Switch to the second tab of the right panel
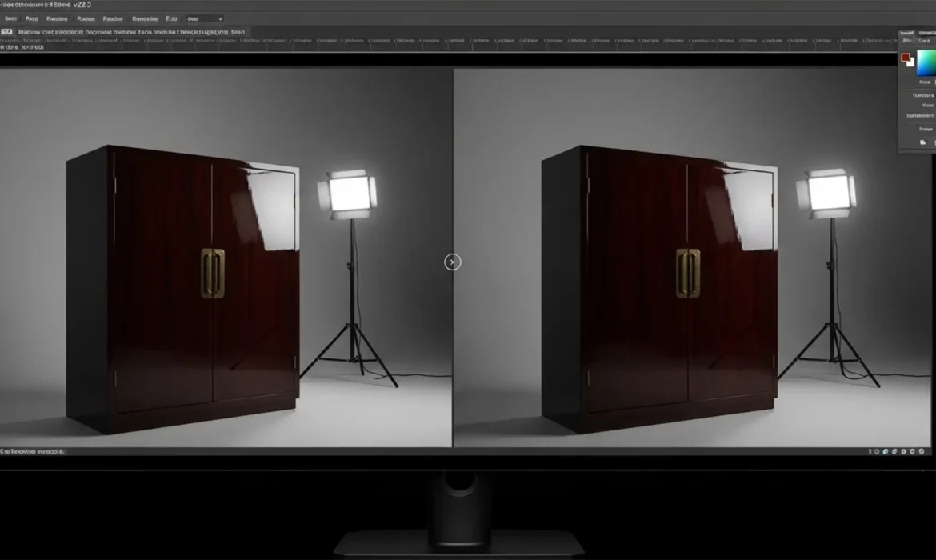Image resolution: width=936 pixels, height=560 pixels. (928, 34)
